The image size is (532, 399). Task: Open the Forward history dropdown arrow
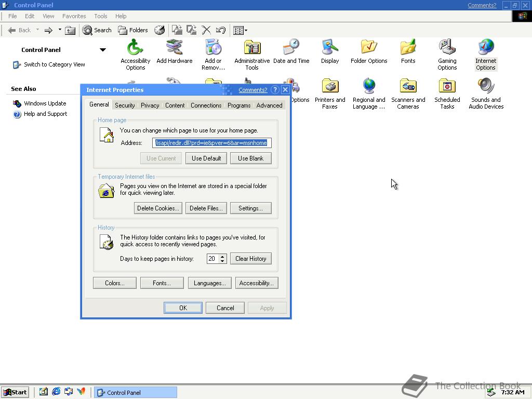[60, 30]
